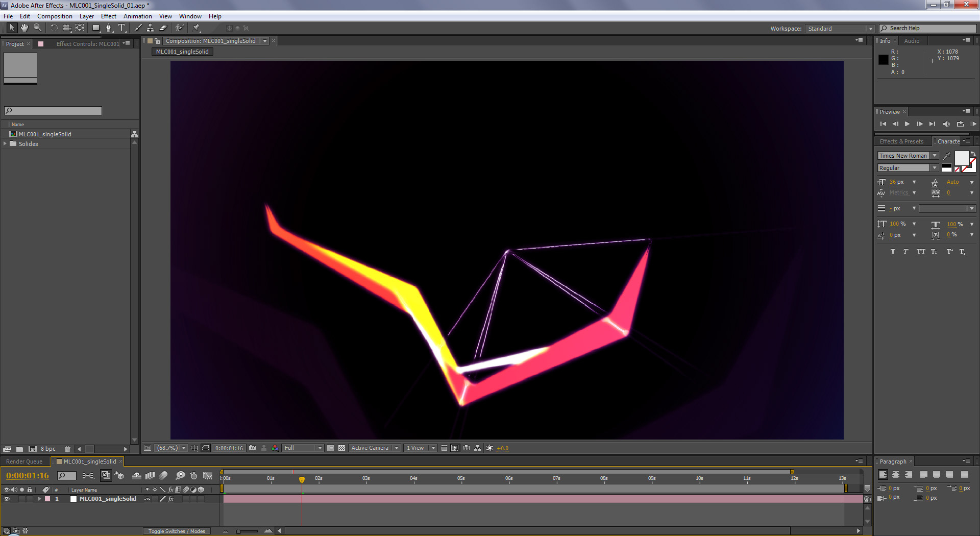The image size is (980, 536).
Task: Click the Brainstorm icon in timeline
Action: pos(180,475)
